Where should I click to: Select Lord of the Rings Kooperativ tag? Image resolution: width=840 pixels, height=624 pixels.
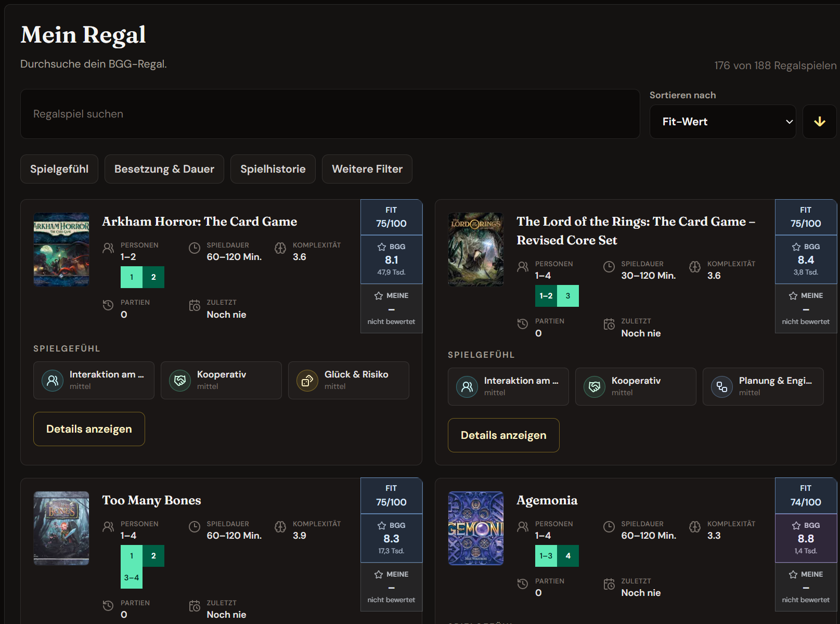pyautogui.click(x=636, y=387)
